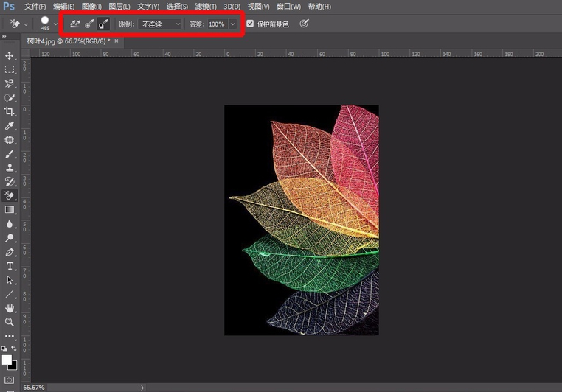The height and width of the screenshot is (392, 562).
Task: Select the Horizontal Type tool
Action: (10, 266)
